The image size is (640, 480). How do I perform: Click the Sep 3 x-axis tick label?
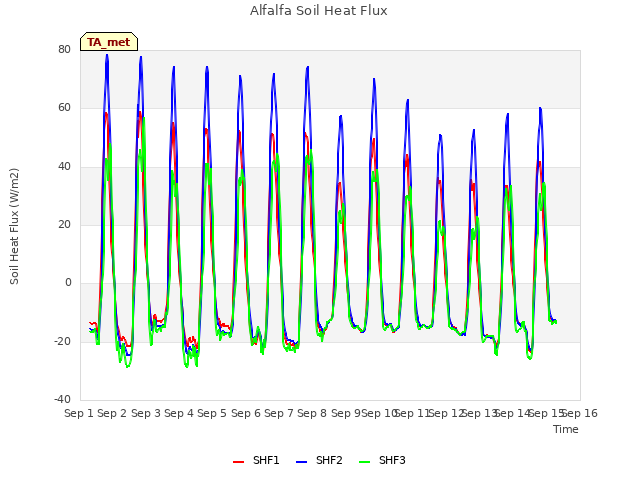146,413
